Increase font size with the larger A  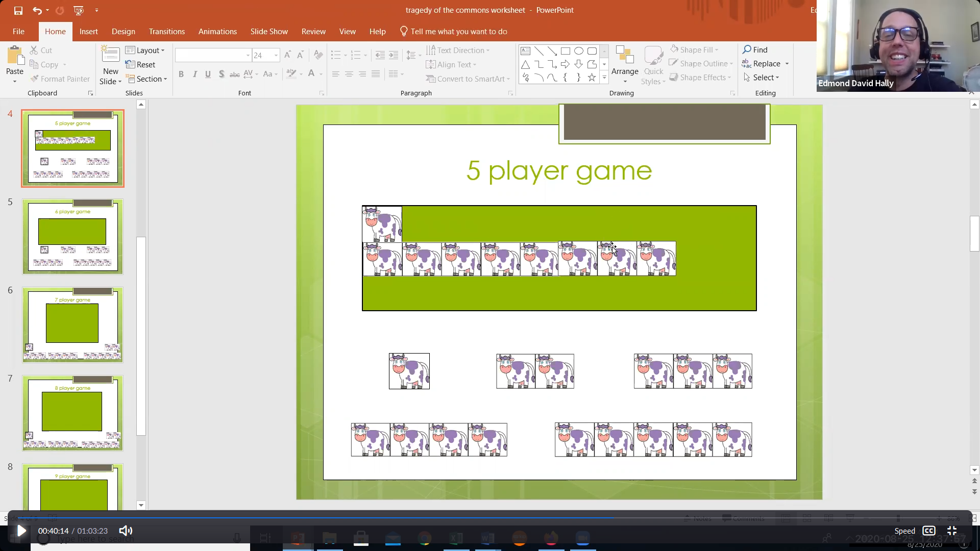(287, 55)
